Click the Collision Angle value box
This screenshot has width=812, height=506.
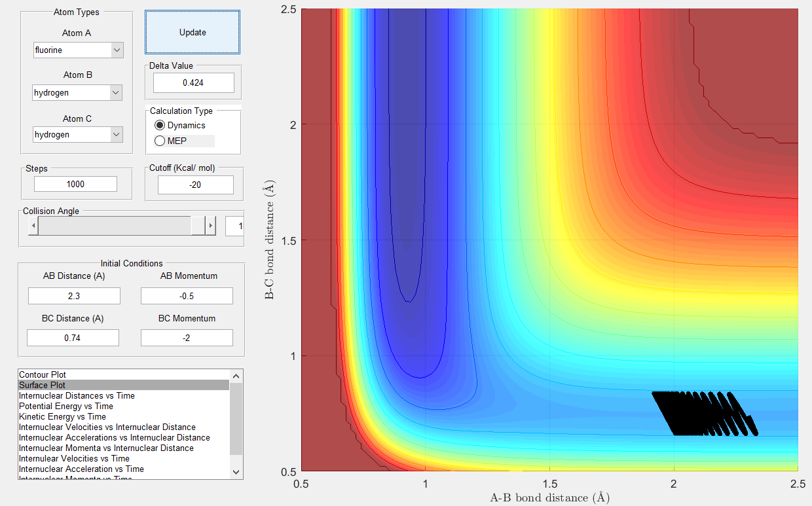coord(234,226)
